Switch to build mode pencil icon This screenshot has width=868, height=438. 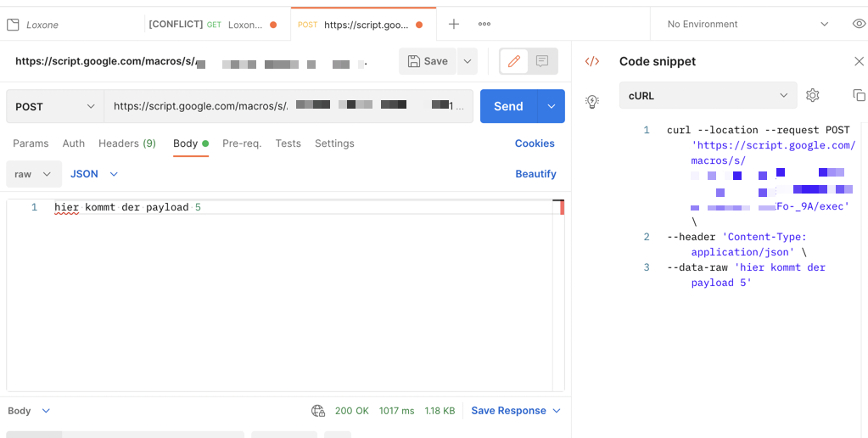tap(514, 61)
